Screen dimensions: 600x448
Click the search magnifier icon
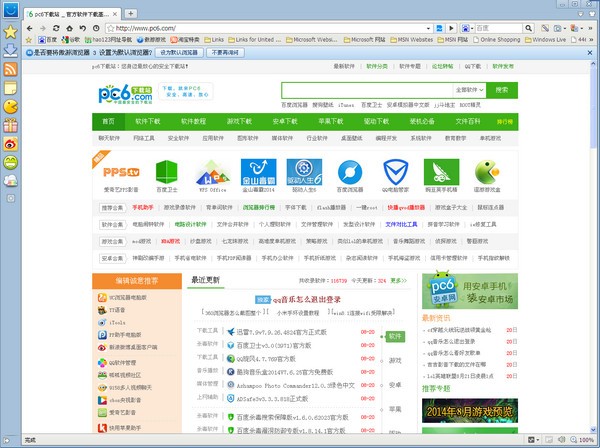click(528, 28)
